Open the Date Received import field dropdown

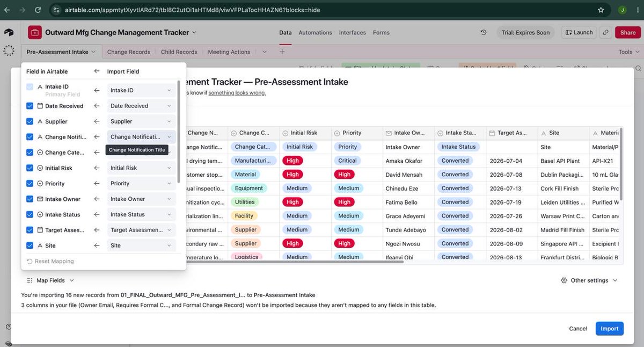[141, 106]
